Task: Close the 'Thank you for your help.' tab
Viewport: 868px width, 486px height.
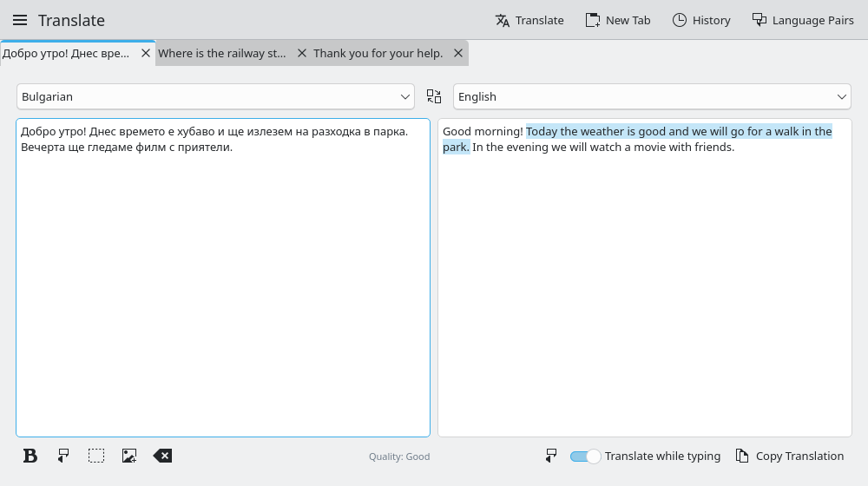Action: 457,53
